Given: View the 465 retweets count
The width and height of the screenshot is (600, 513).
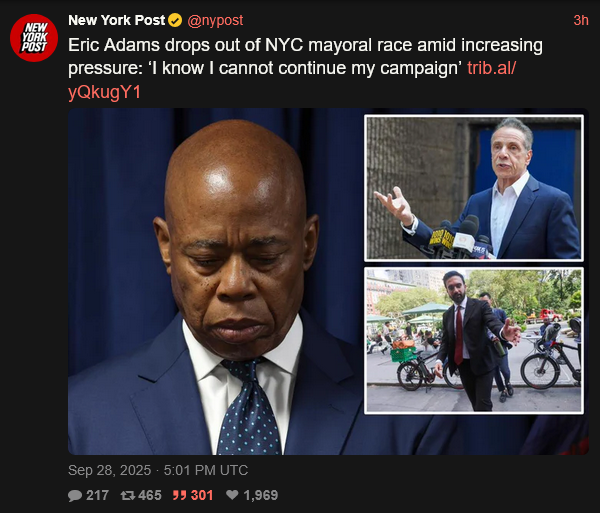Looking at the screenshot, I should (x=150, y=495).
